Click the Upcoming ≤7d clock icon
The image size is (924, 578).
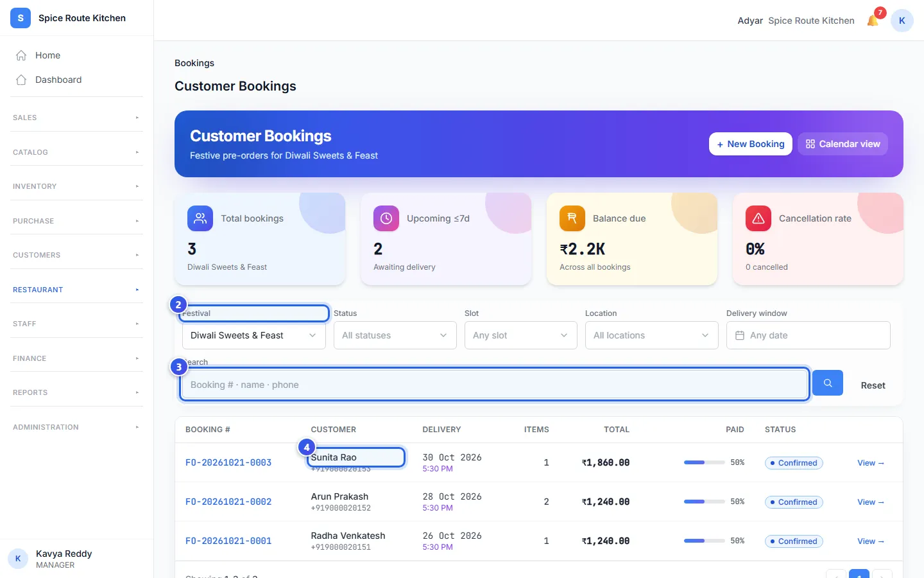[386, 218]
